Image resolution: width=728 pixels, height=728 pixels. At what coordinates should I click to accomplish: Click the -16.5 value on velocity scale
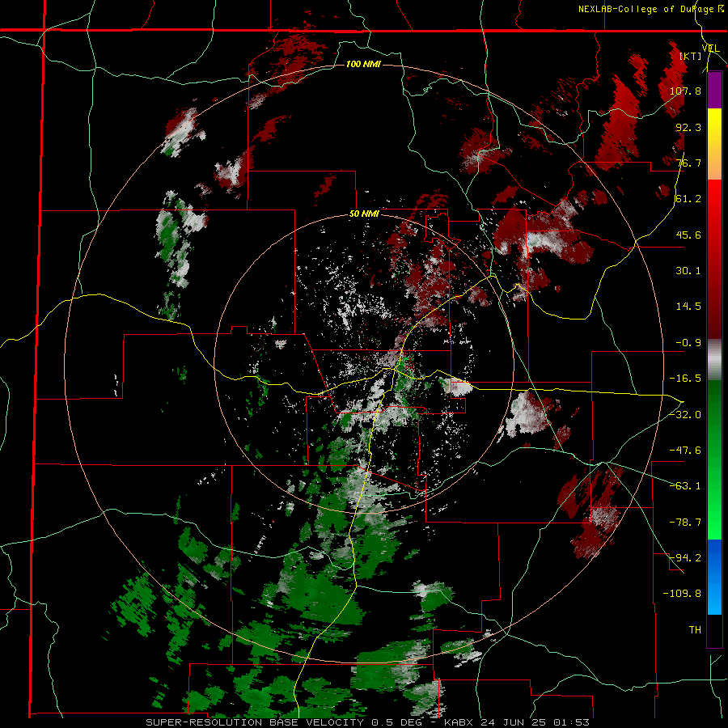coord(685,379)
